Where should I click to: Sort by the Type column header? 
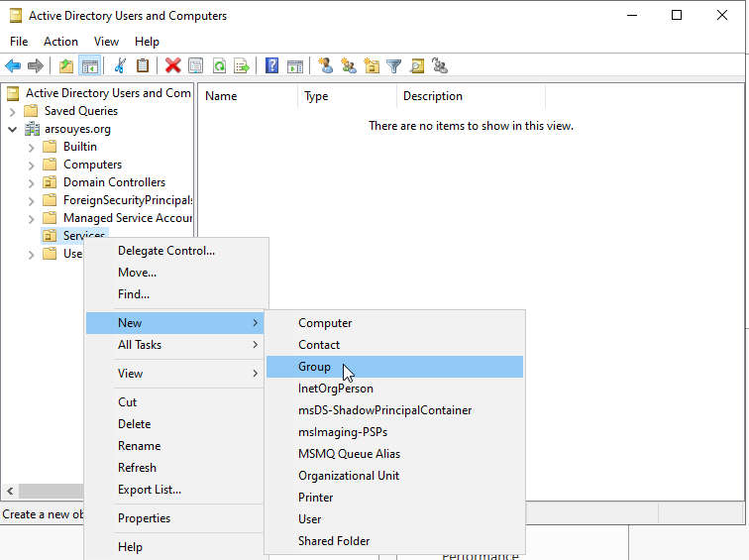348,96
